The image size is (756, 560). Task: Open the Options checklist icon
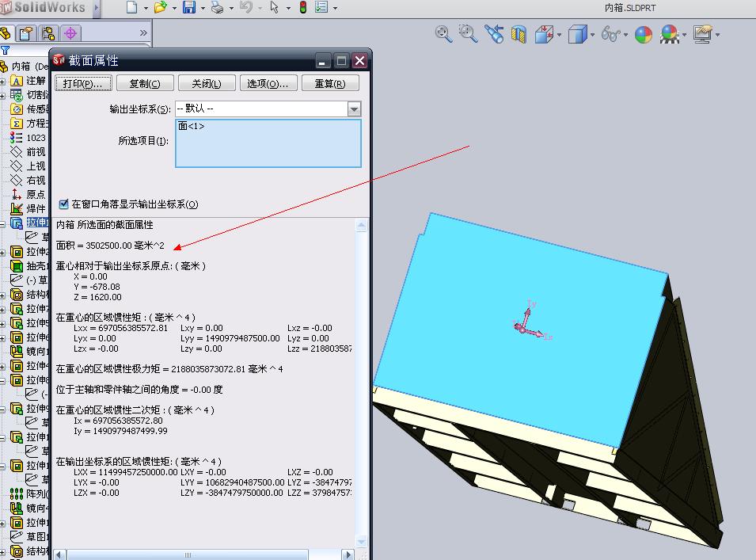click(x=321, y=7)
